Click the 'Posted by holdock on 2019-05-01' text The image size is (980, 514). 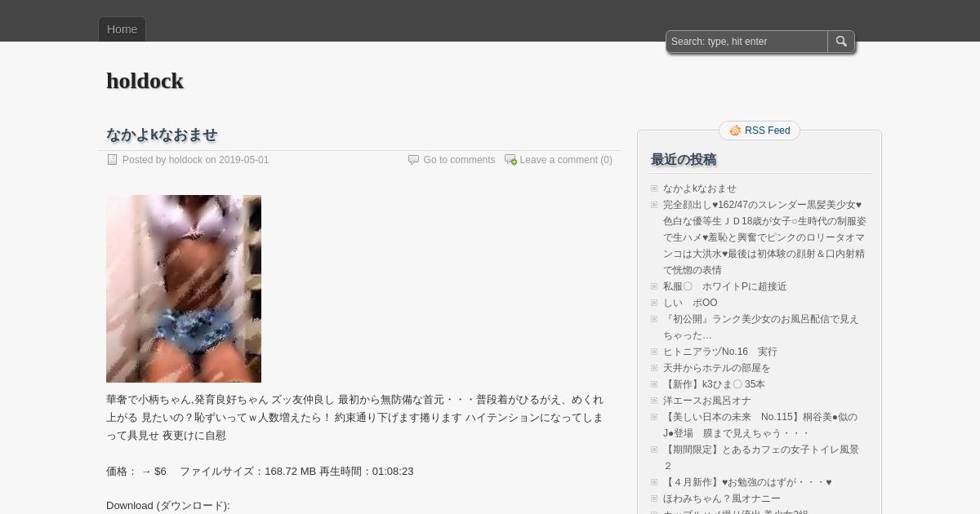(195, 160)
